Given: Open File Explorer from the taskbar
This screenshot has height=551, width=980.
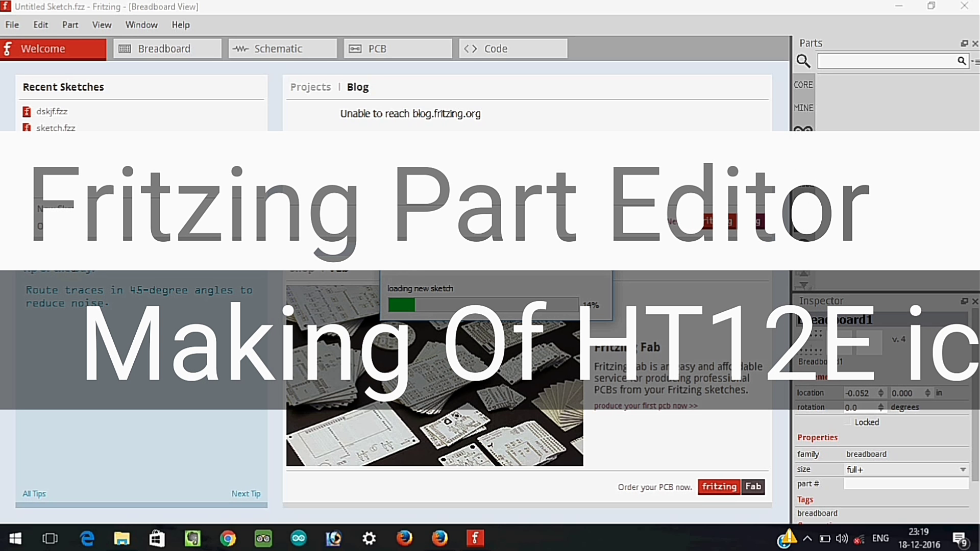Looking at the screenshot, I should (x=121, y=538).
